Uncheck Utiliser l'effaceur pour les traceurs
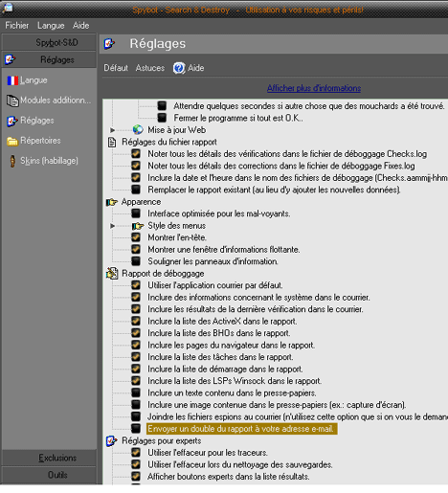Screen dimensions: 448x493 136,453
